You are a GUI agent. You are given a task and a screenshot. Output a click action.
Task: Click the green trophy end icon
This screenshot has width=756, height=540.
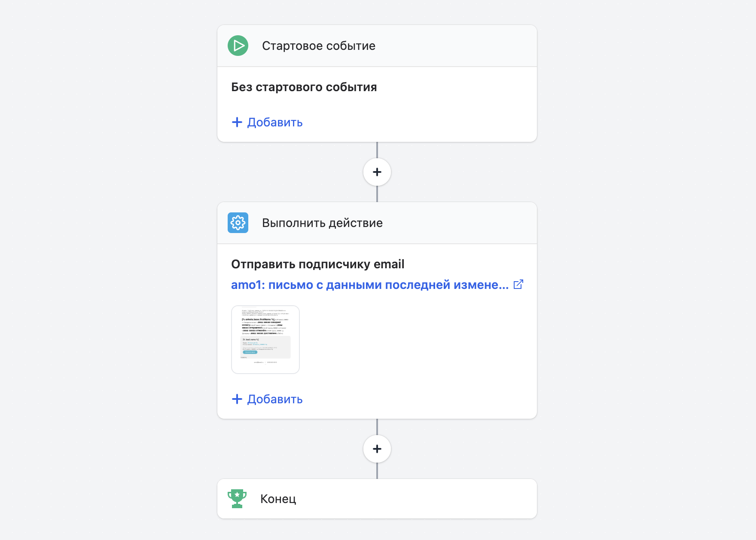pos(237,499)
